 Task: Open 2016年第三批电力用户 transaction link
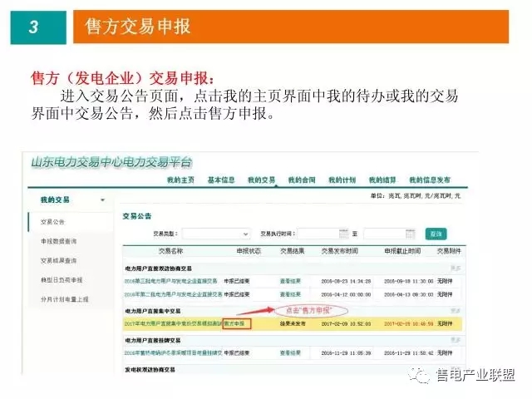coord(172,281)
